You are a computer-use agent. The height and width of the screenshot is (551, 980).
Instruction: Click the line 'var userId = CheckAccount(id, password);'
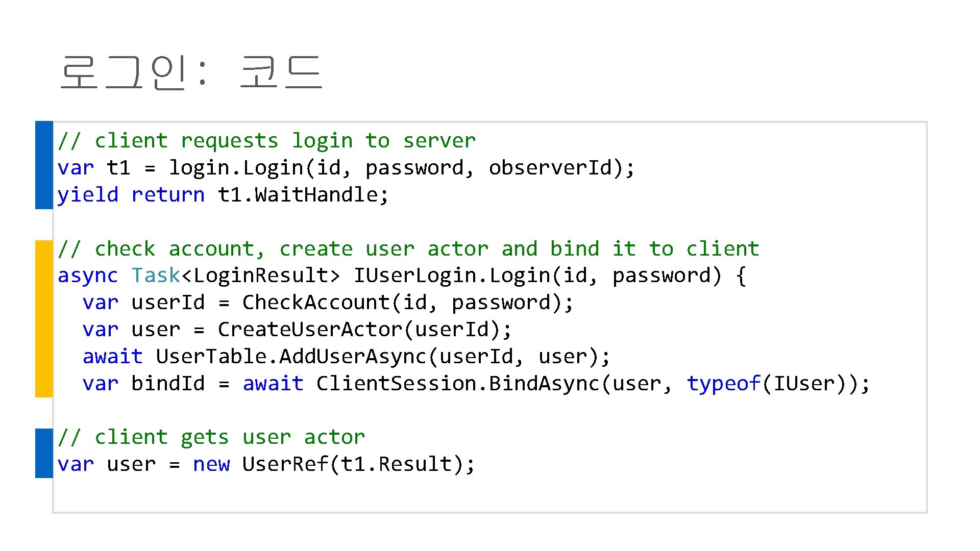pyautogui.click(x=328, y=303)
